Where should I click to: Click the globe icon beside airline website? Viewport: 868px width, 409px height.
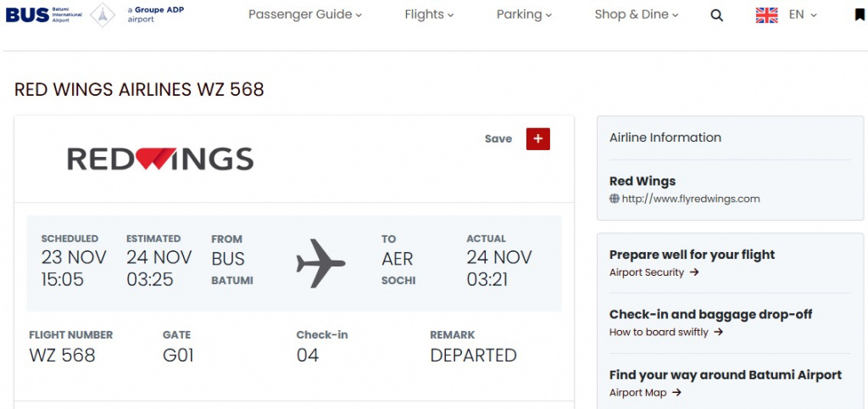615,199
